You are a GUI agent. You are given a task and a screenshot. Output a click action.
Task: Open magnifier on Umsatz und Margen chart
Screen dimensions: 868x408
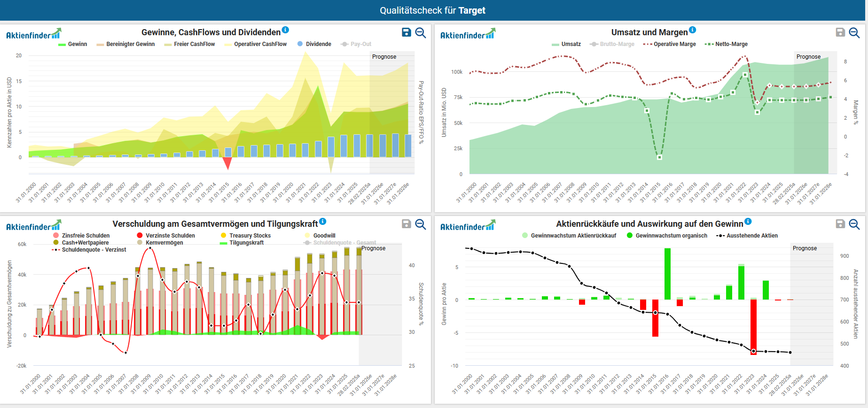tap(854, 32)
